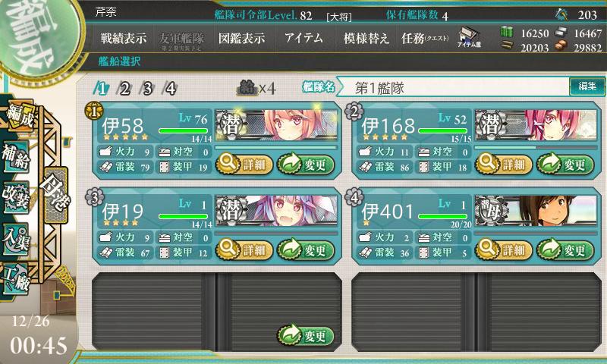607x364 pixels.
Task: Open the 補給 resupply sidebar icon
Action: [16, 157]
